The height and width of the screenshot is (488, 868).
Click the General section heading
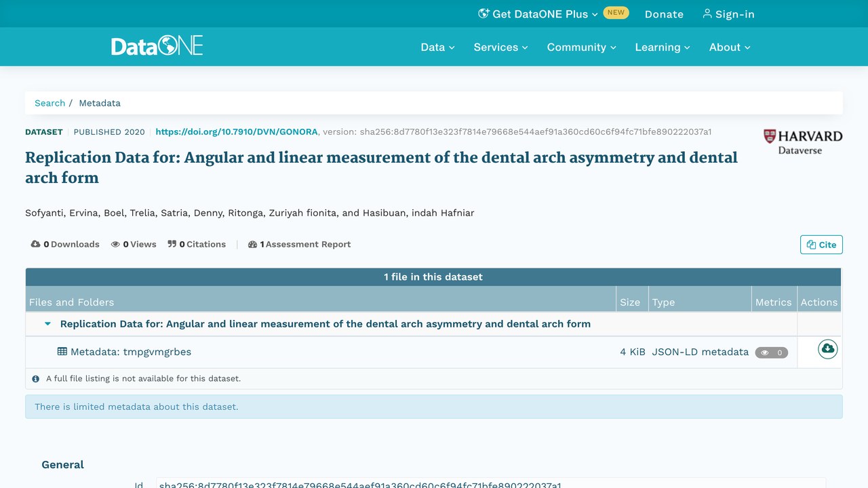pos(63,464)
